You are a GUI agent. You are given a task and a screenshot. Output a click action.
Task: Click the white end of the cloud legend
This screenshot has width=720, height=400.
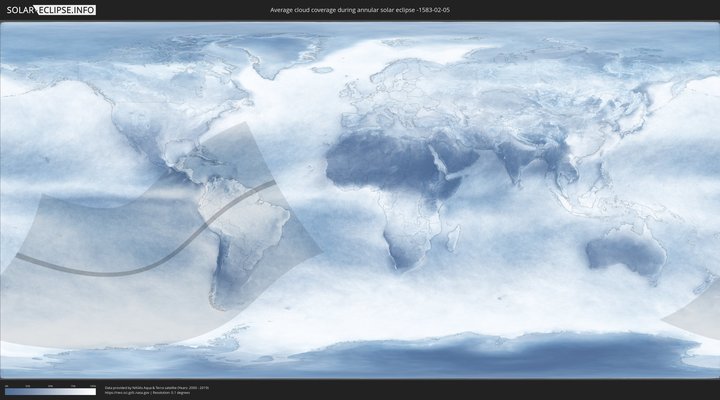(x=92, y=392)
